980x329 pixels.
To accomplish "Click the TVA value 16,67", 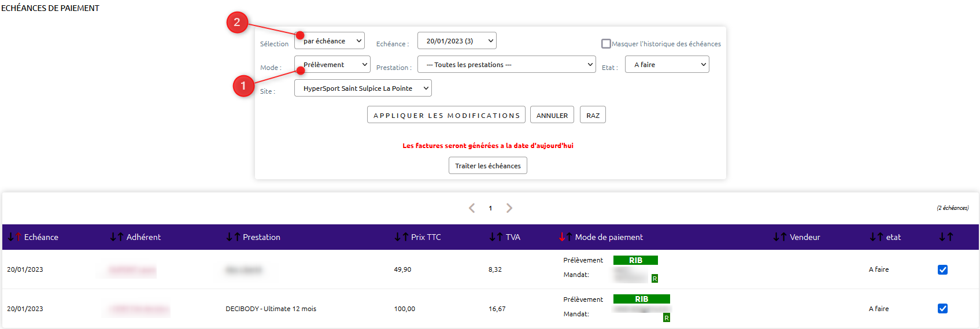I will pos(497,309).
